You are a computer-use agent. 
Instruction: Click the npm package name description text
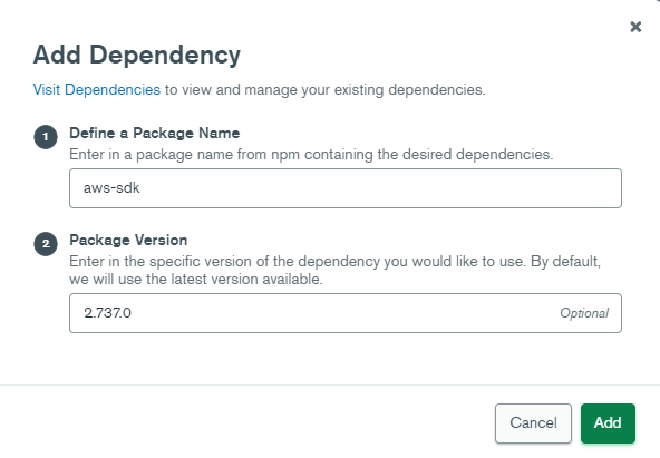(311, 154)
